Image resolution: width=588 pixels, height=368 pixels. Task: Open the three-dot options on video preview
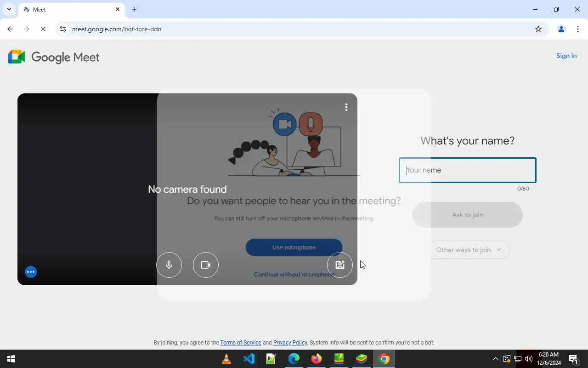pyautogui.click(x=346, y=107)
